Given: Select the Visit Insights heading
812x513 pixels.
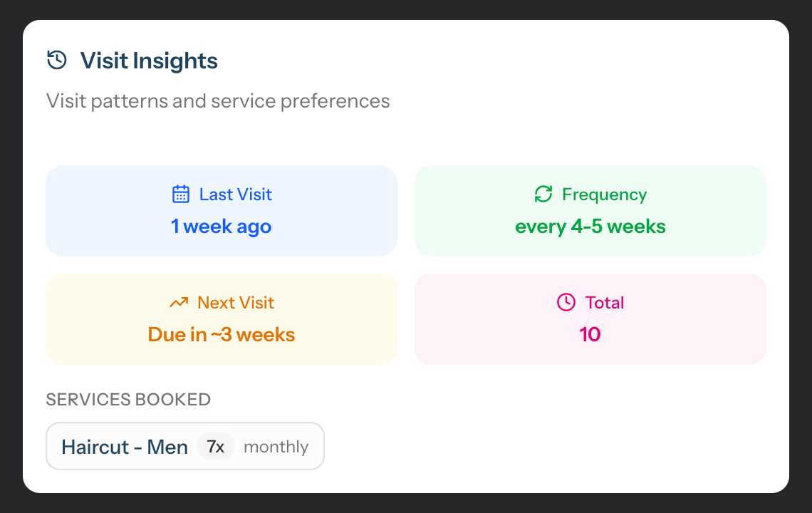Looking at the screenshot, I should coord(149,61).
